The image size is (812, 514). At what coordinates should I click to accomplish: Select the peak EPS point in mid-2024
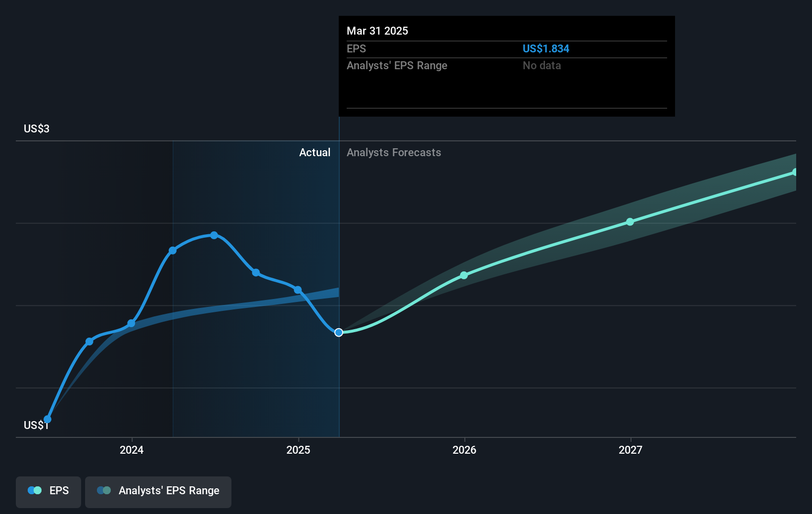(214, 235)
